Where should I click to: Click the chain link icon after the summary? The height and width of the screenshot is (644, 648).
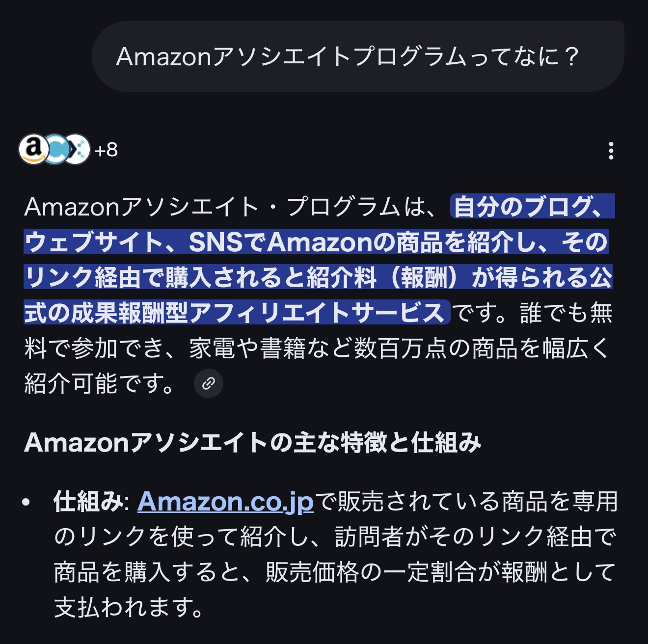point(209,383)
